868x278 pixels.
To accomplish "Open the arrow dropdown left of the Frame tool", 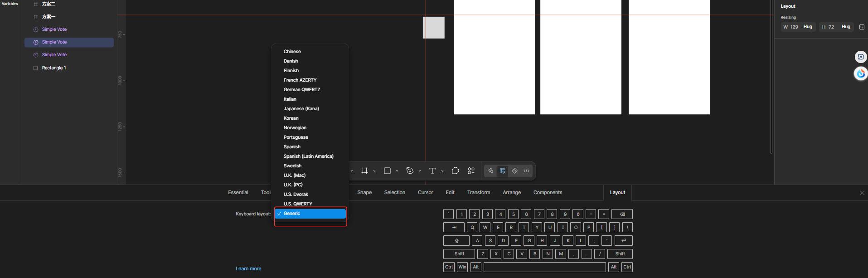I will click(352, 171).
